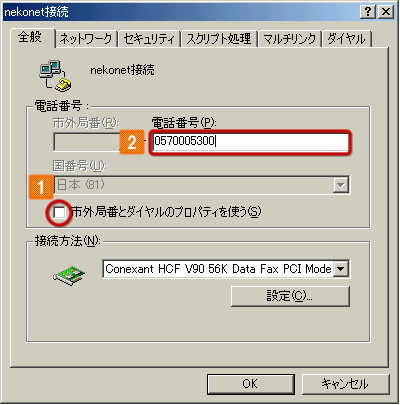Click the orange step 1 marker

click(x=41, y=187)
